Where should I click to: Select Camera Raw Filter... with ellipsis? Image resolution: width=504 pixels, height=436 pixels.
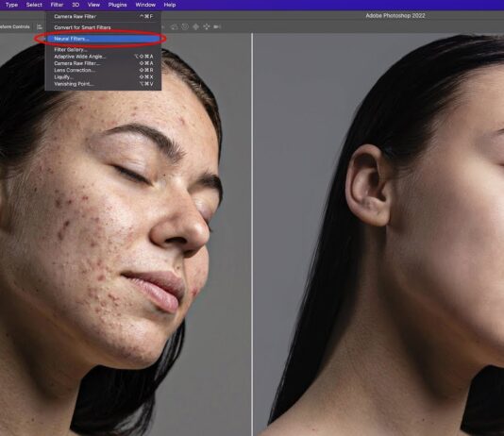(103, 63)
